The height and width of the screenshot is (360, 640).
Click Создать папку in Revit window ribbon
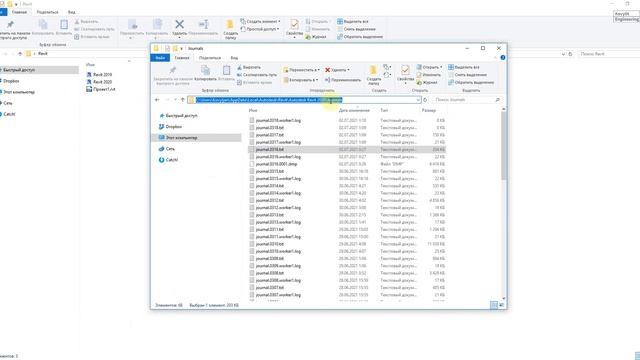tap(231, 29)
